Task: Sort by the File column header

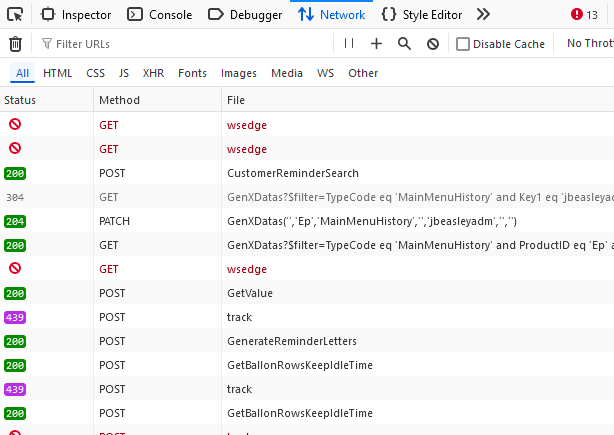Action: [x=418, y=100]
